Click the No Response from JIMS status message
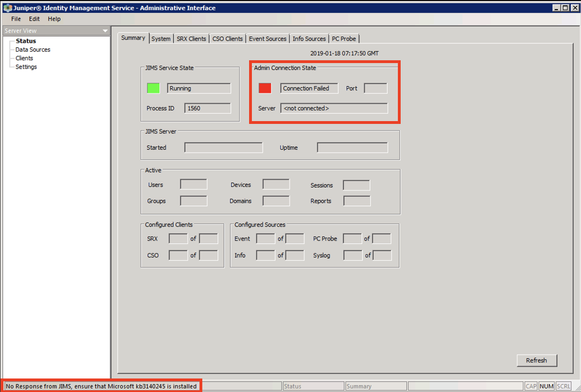The width and height of the screenshot is (581, 392). [x=101, y=386]
